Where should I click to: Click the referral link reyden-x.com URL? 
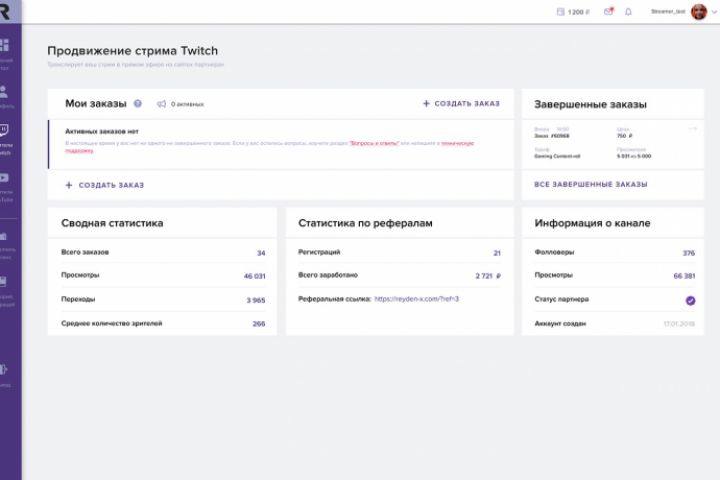pos(416,298)
